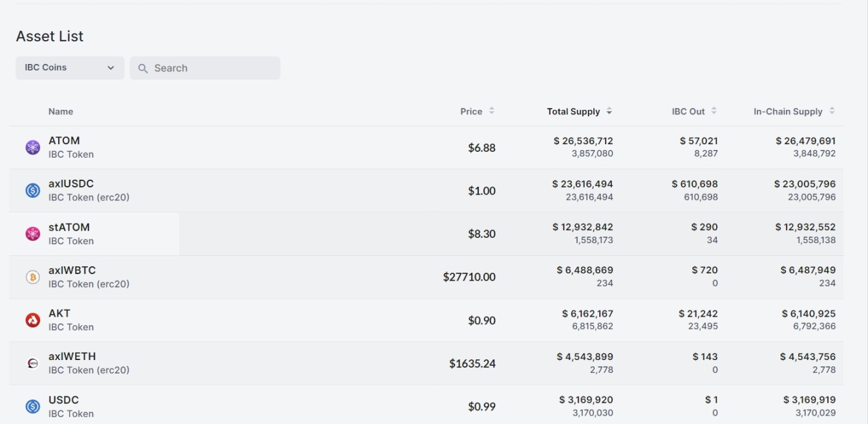868x424 pixels.
Task: Click the pink stATOM token icon
Action: point(32,234)
